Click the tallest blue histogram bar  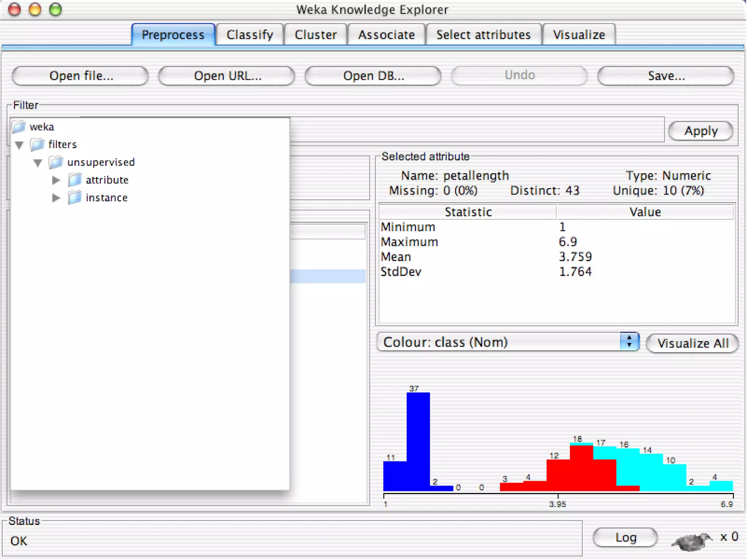[418, 441]
